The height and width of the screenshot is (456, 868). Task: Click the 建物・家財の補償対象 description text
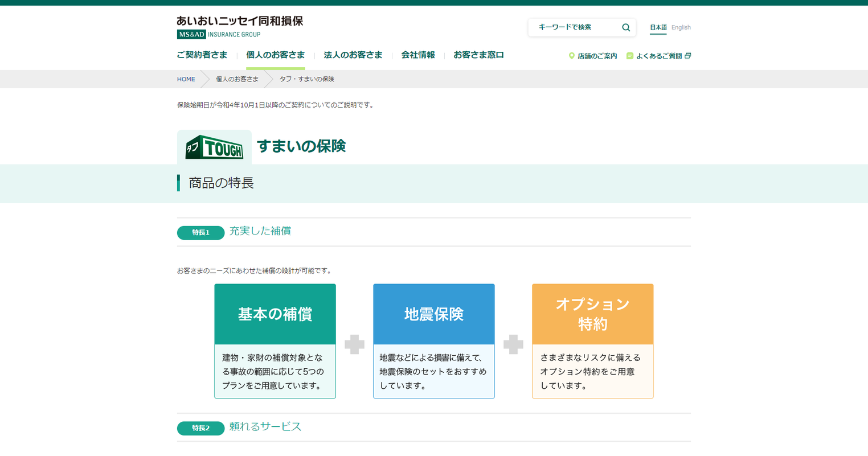[273, 372]
